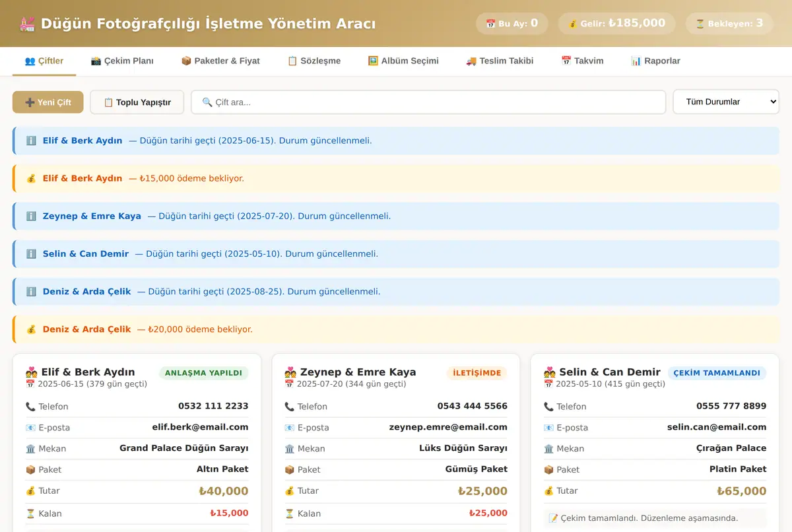Click the note icon on Selin & Can Demir card
Image resolution: width=792 pixels, height=532 pixels.
pos(553,518)
